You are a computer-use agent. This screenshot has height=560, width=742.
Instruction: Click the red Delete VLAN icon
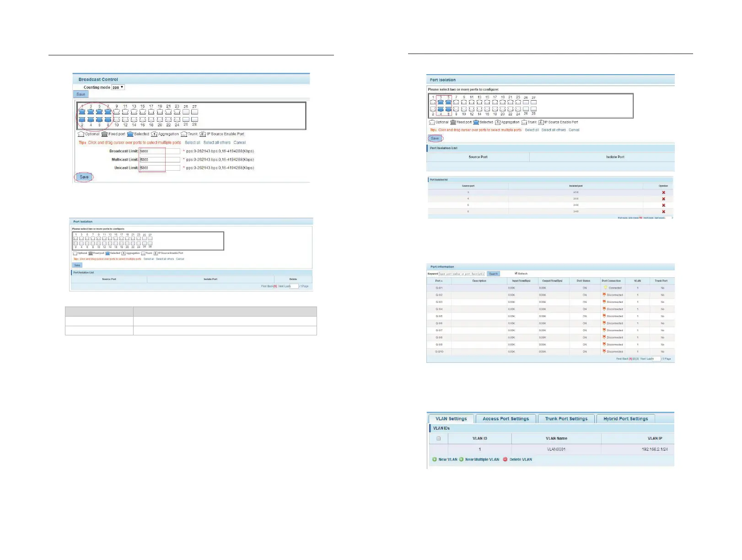pyautogui.click(x=505, y=459)
